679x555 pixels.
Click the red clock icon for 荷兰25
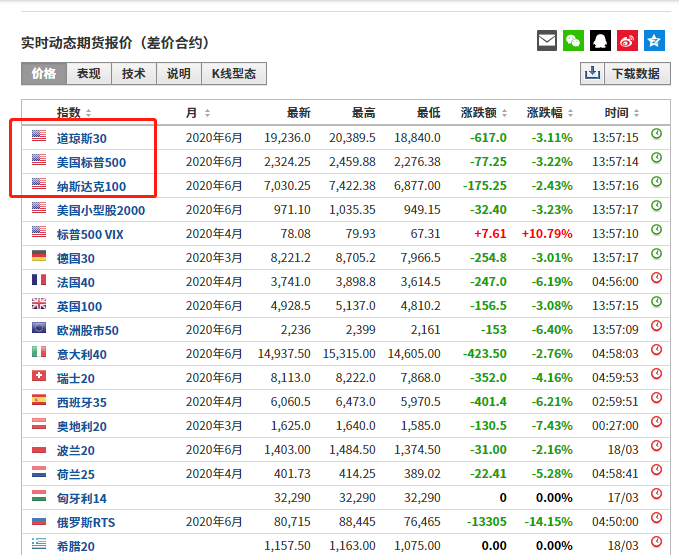(656, 470)
